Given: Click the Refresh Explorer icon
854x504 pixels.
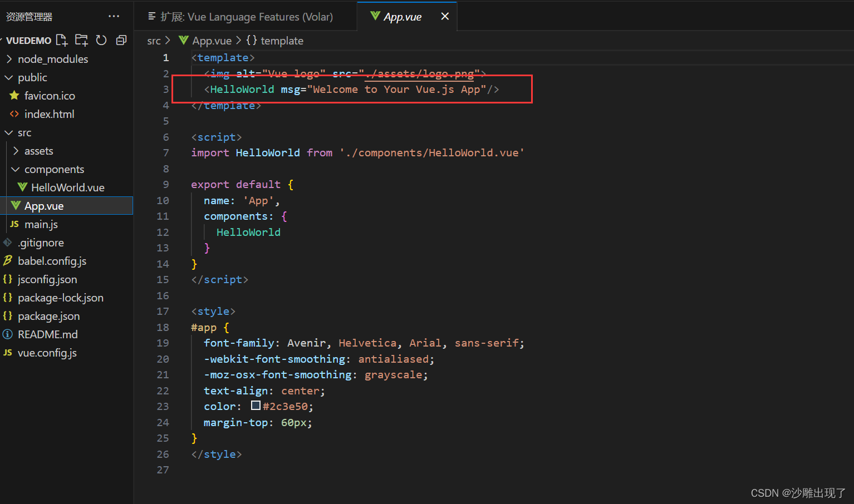Looking at the screenshot, I should click(101, 39).
